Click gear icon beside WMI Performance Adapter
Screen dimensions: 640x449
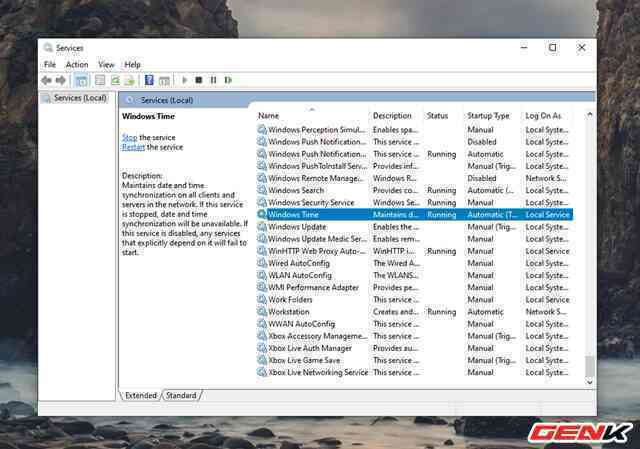pyautogui.click(x=262, y=287)
